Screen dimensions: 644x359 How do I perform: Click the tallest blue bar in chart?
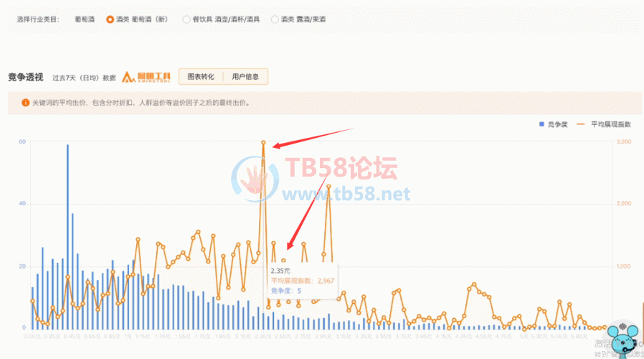pyautogui.click(x=68, y=237)
